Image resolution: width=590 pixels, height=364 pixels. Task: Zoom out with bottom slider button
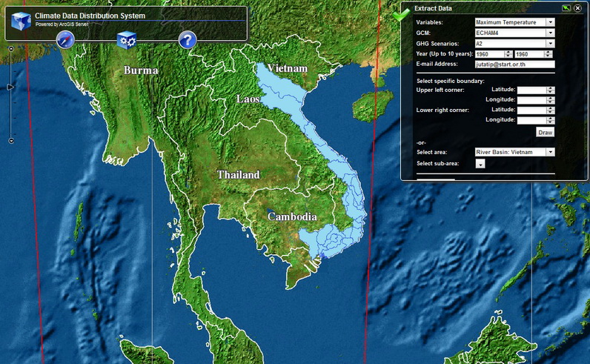pos(11,140)
